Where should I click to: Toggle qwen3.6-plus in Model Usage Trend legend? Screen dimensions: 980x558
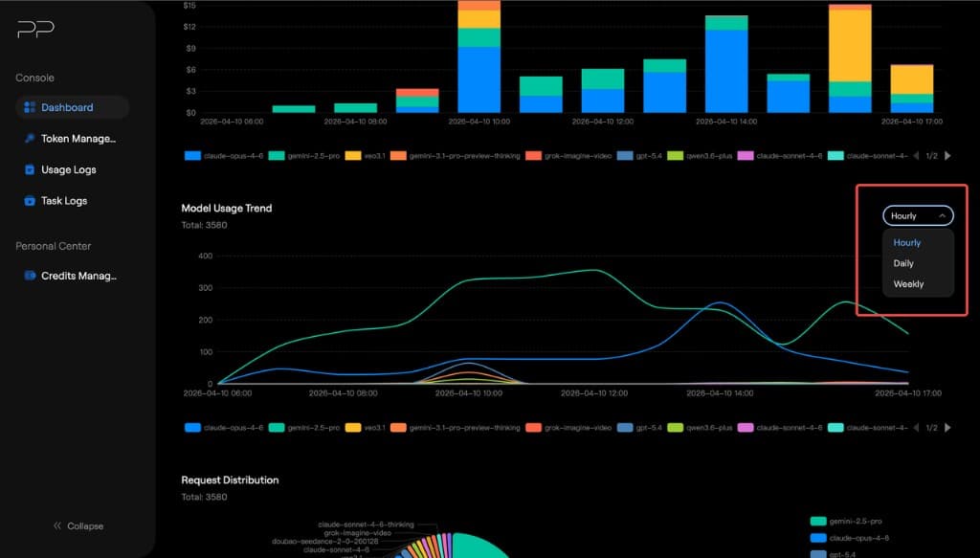(700, 428)
